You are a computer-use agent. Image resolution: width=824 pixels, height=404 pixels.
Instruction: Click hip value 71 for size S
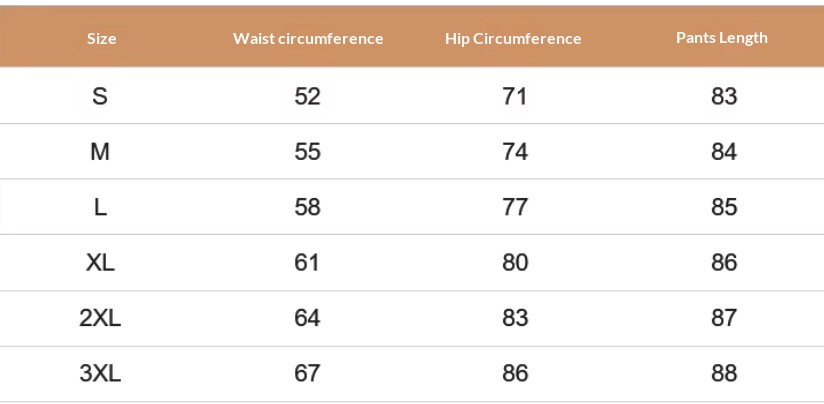(514, 97)
